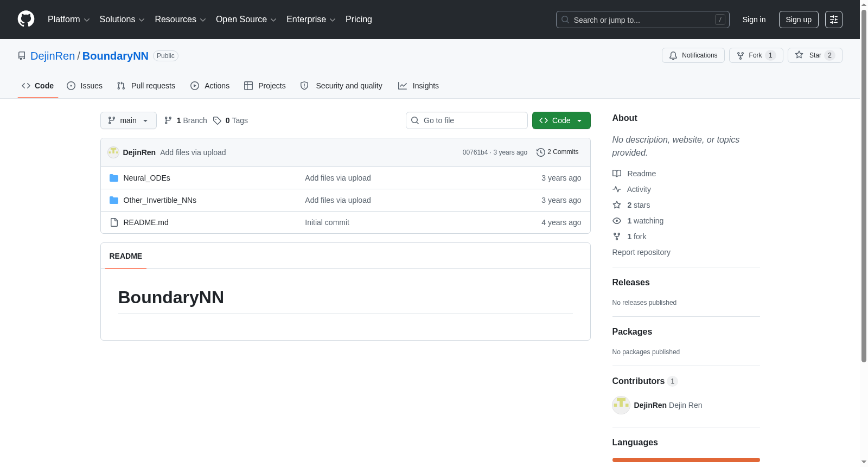
Task: Select the README tab heading
Action: (126, 256)
